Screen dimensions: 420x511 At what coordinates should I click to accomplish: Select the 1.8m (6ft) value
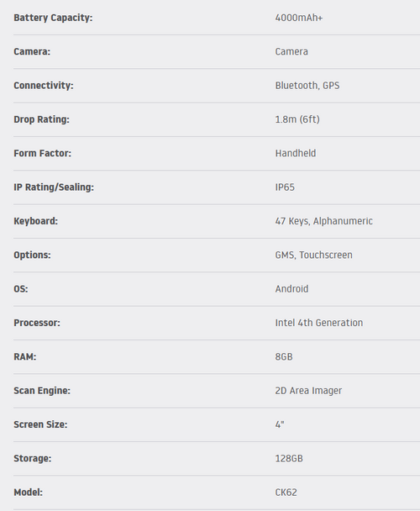coord(297,119)
